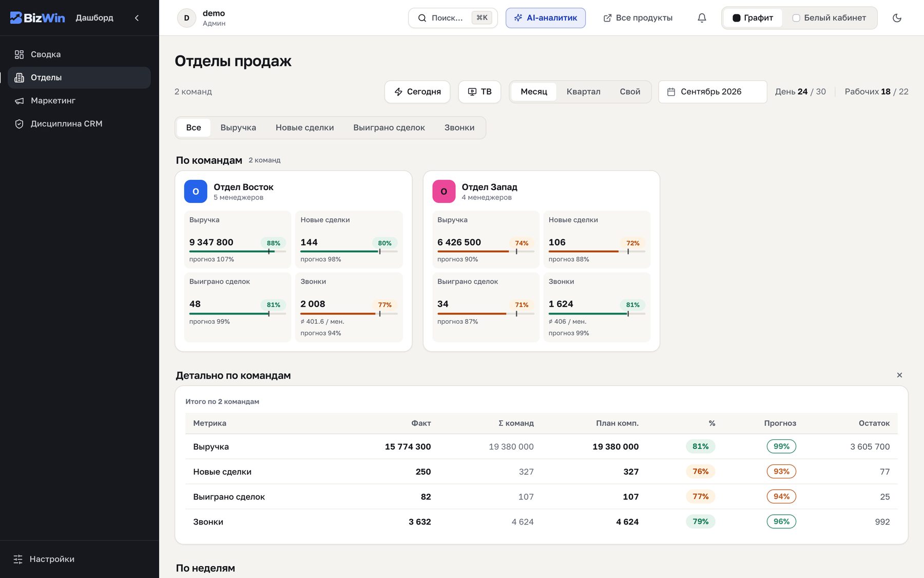Click the BizWin logo
This screenshot has width=924, height=578.
[37, 18]
